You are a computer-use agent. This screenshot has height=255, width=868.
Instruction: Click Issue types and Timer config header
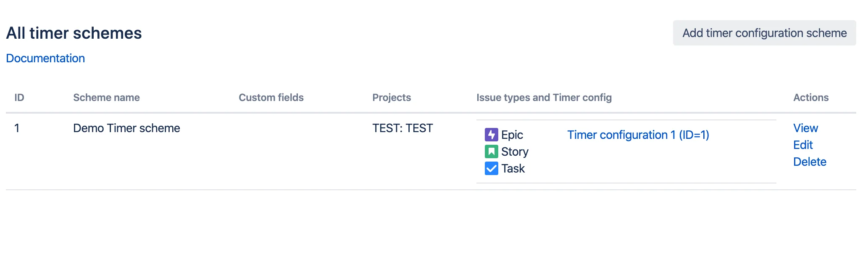coord(544,98)
